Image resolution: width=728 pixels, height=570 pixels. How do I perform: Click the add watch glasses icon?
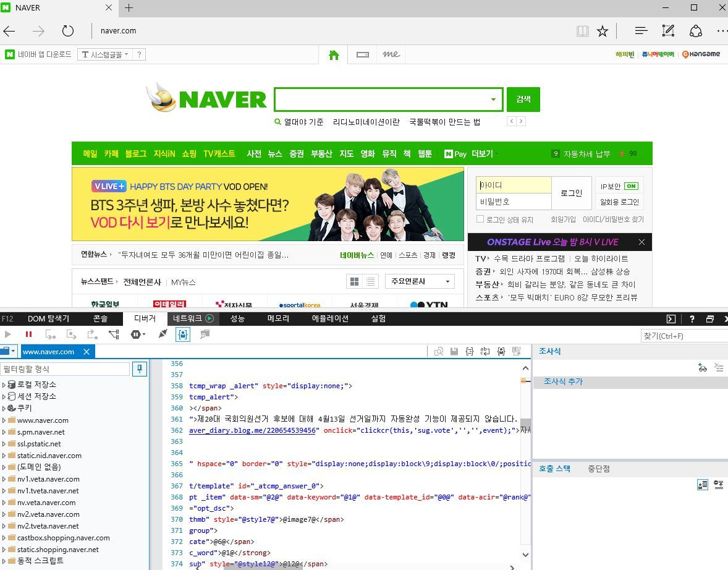tap(703, 367)
